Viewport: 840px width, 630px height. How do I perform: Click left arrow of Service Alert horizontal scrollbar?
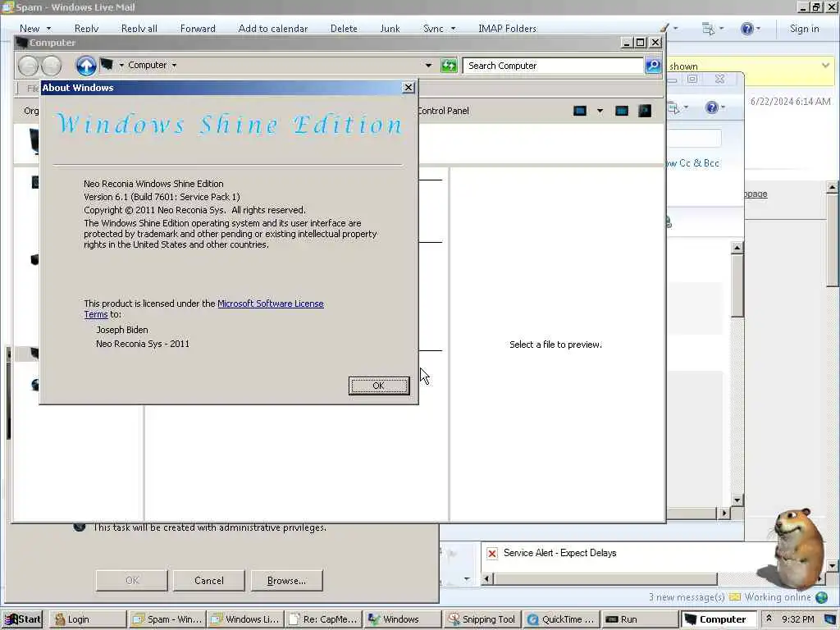pyautogui.click(x=487, y=579)
